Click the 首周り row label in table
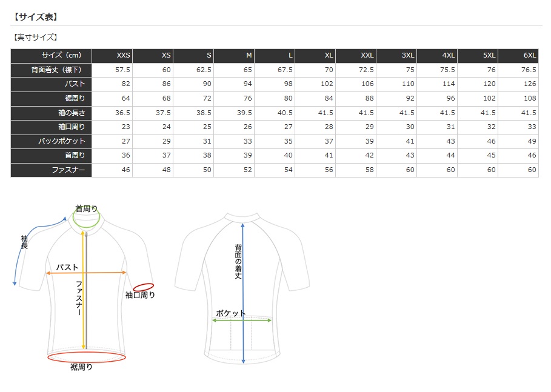The height and width of the screenshot is (392, 551). coord(52,156)
